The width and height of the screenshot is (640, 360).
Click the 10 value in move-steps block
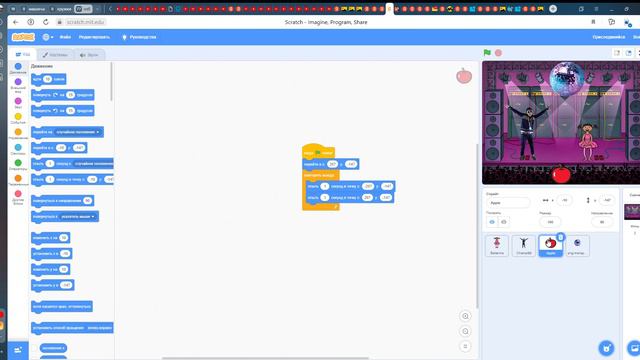tap(48, 79)
